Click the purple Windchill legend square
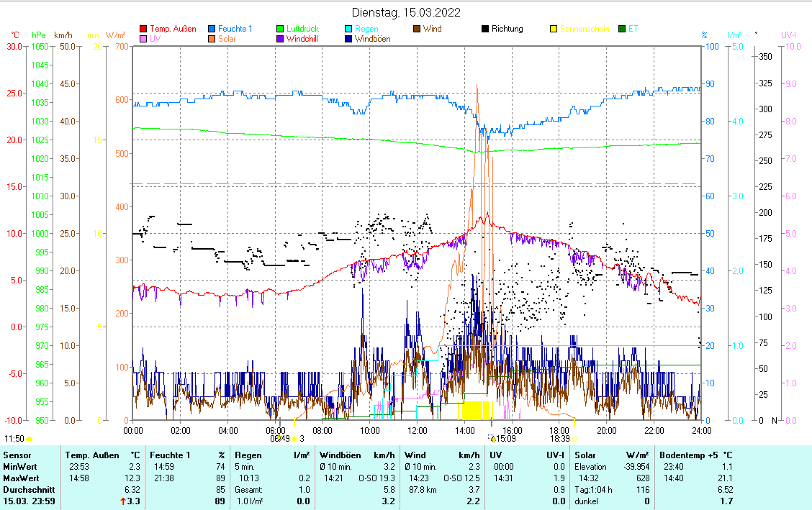812x510 pixels. tap(281, 40)
